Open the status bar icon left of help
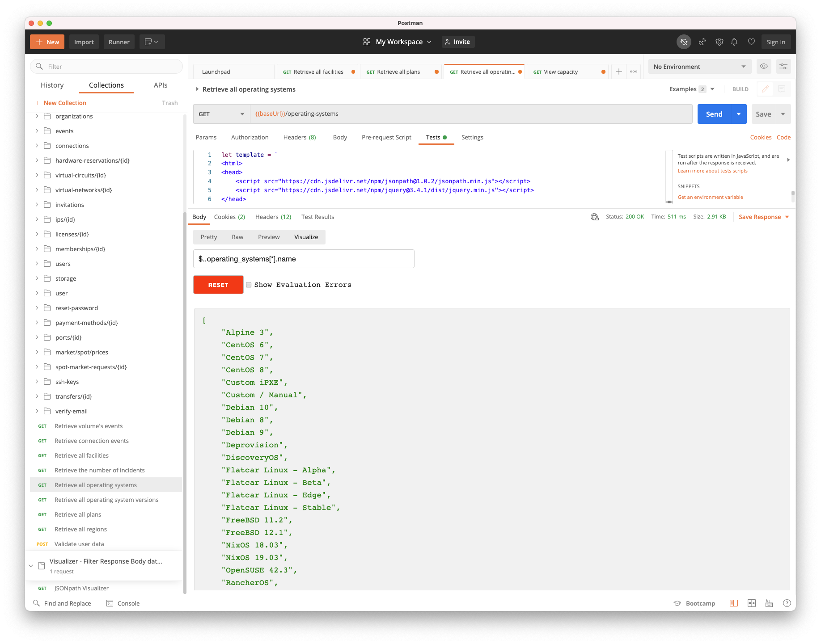 coord(769,603)
